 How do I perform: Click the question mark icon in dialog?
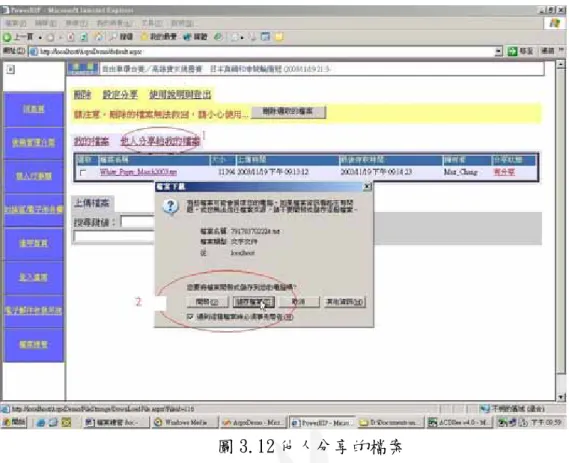[x=170, y=207]
